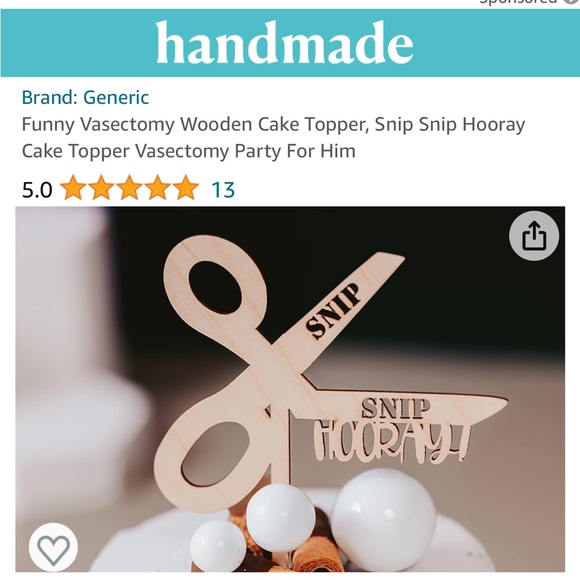Tap the Sponsored label at top
The height and width of the screenshot is (580, 580).
coord(517,1)
